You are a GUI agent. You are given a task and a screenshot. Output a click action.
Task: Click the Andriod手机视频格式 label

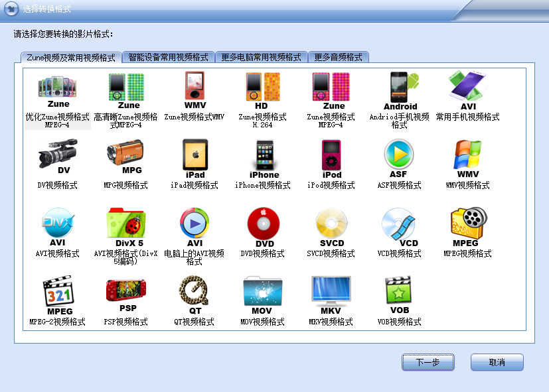[399, 121]
